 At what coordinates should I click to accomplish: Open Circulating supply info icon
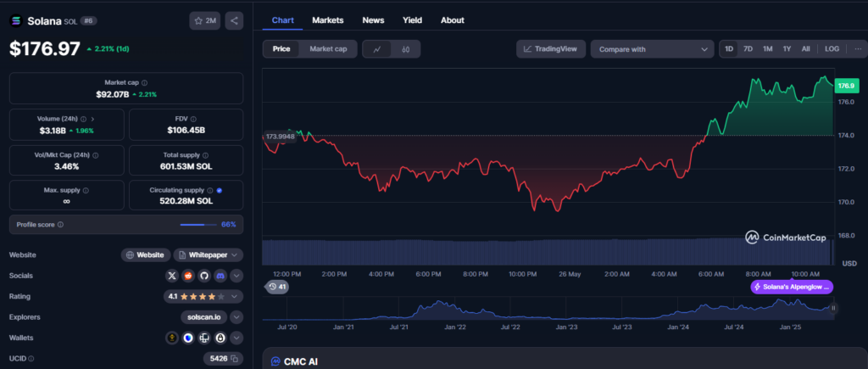[210, 190]
